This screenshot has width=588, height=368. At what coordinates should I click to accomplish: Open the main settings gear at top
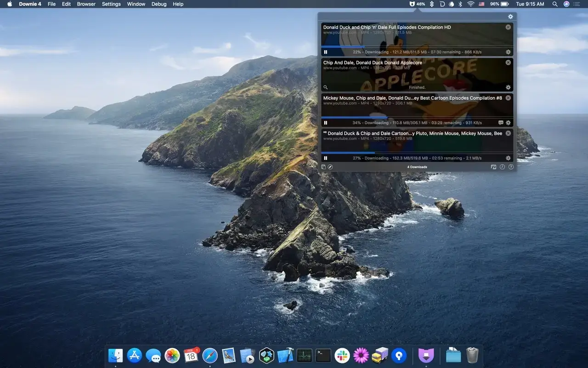tap(510, 16)
